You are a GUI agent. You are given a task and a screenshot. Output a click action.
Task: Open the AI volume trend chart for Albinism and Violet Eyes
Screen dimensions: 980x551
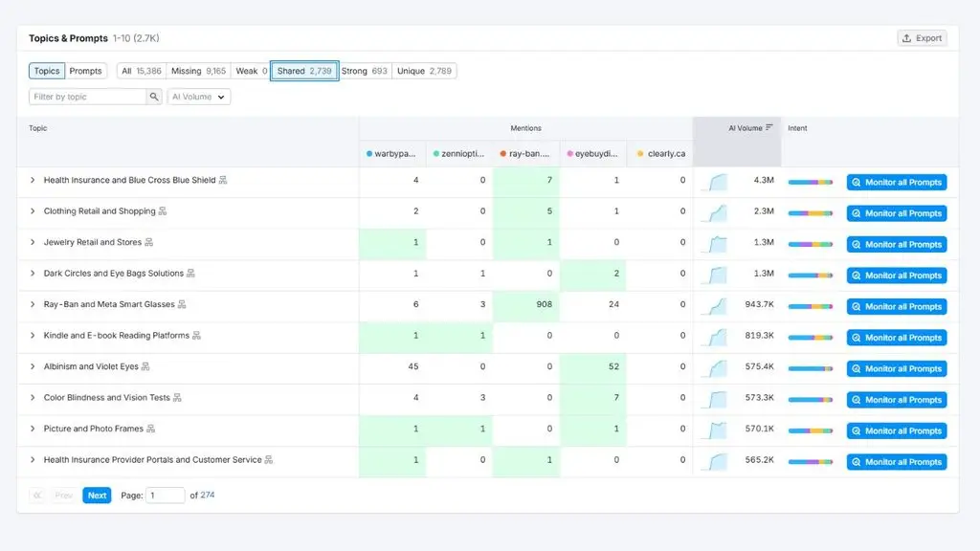pyautogui.click(x=714, y=368)
